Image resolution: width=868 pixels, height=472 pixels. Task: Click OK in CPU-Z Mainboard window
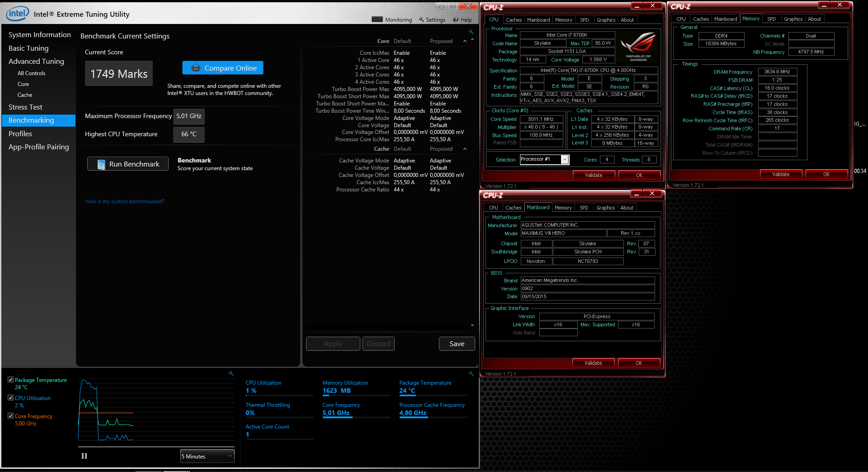click(639, 363)
